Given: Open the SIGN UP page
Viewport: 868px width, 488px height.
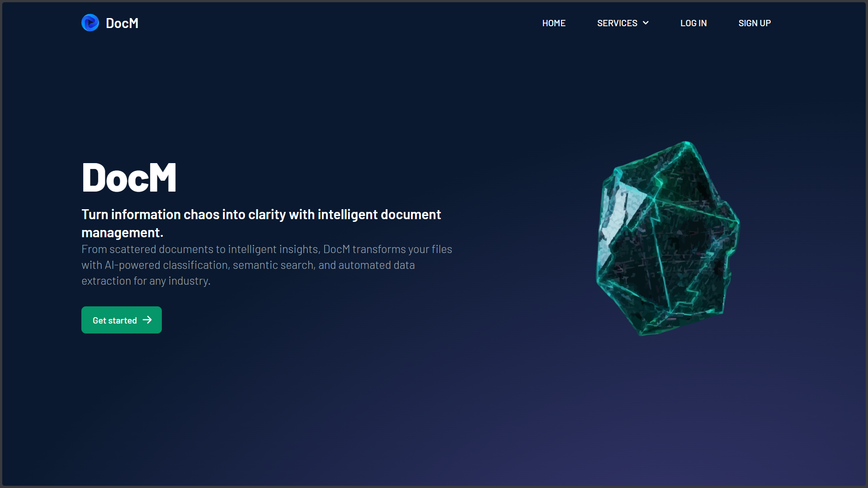Looking at the screenshot, I should [x=755, y=23].
